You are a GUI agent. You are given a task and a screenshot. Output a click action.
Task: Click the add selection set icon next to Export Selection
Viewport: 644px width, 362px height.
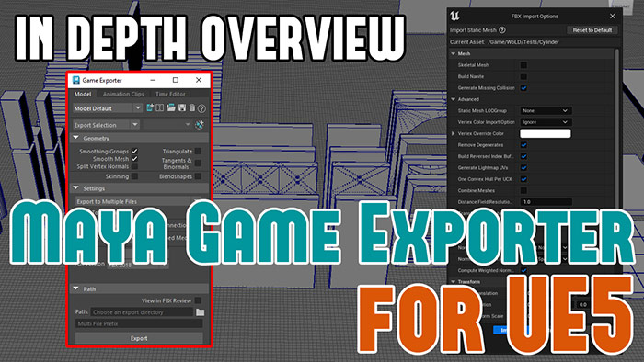click(200, 125)
